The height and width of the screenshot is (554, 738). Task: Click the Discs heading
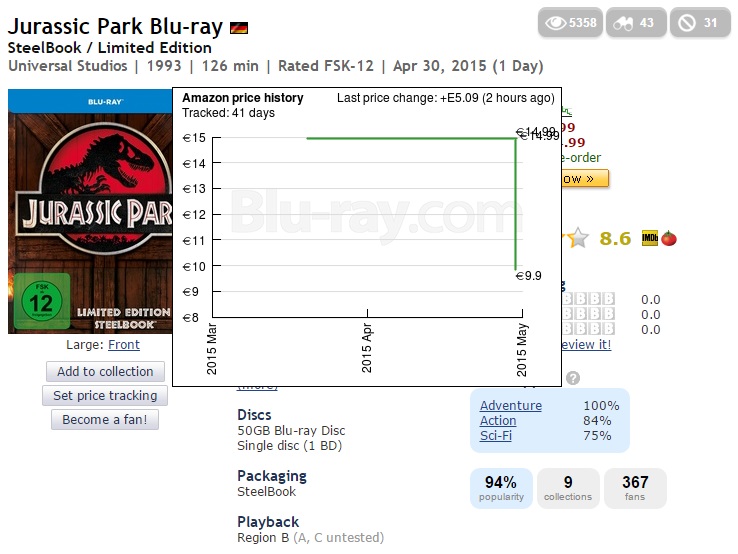[x=254, y=415]
